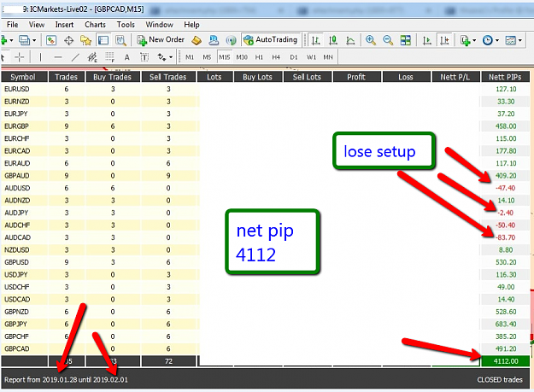
Task: Open the Window menu
Action: (x=160, y=25)
